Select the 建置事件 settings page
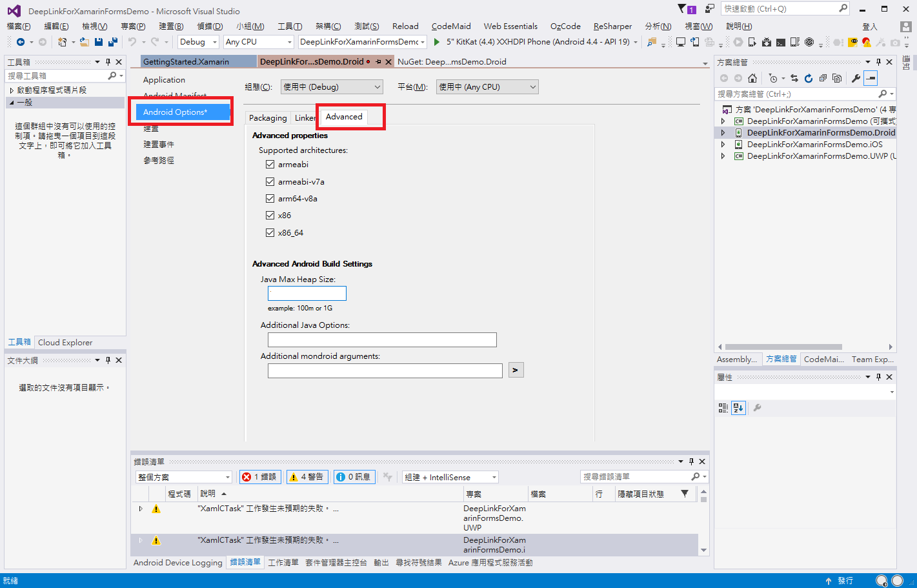The width and height of the screenshot is (917, 588). (x=159, y=145)
